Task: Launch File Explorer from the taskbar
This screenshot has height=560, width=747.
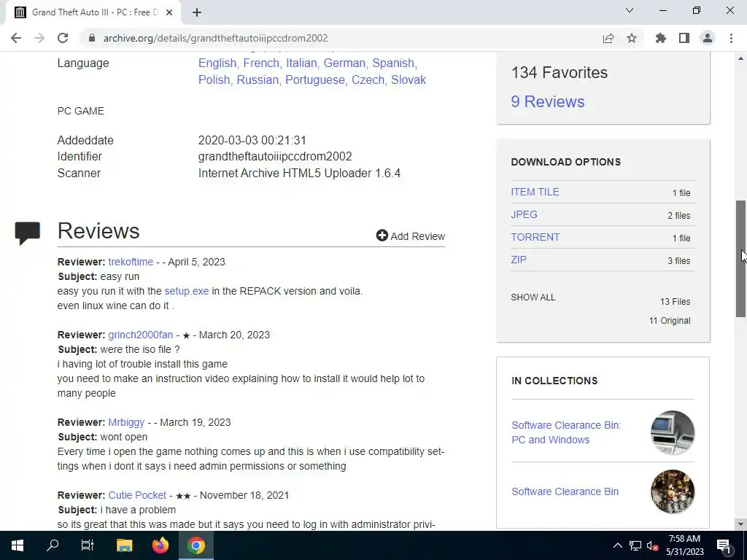Action: 124,545
